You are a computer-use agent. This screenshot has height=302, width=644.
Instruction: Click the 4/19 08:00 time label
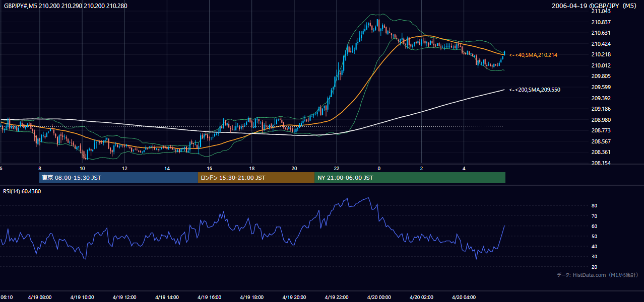click(40, 297)
